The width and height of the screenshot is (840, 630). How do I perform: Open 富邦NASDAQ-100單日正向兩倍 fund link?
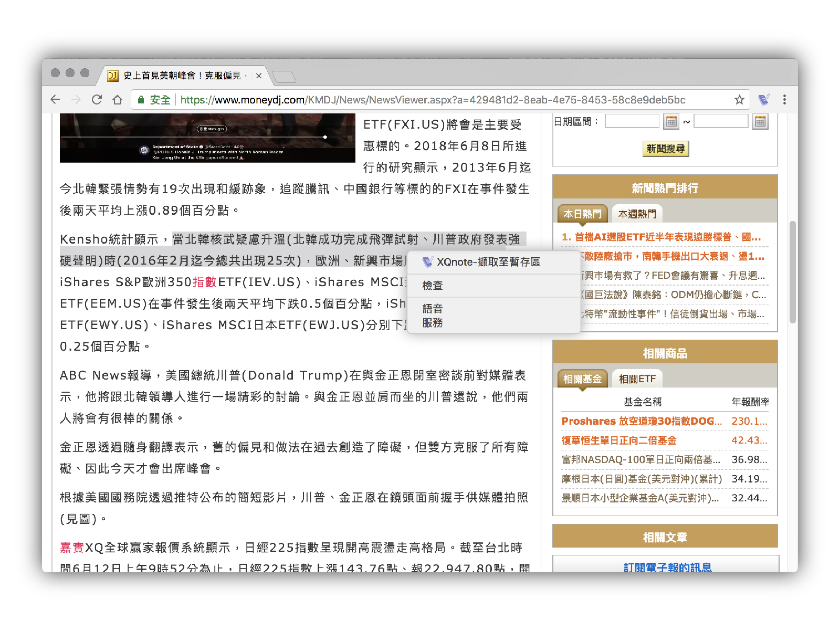pyautogui.click(x=641, y=459)
